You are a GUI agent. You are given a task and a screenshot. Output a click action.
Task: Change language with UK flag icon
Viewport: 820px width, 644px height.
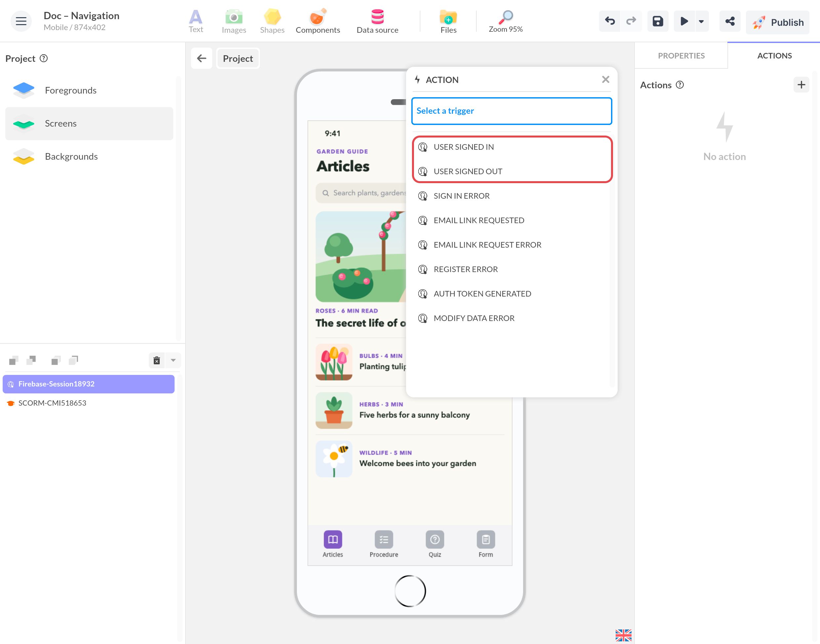[x=623, y=635]
